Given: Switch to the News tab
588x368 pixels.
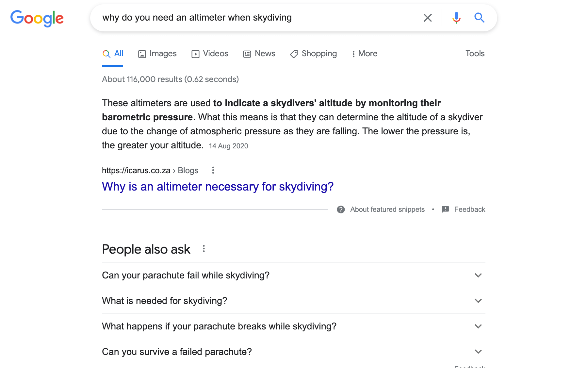Looking at the screenshot, I should [x=259, y=54].
